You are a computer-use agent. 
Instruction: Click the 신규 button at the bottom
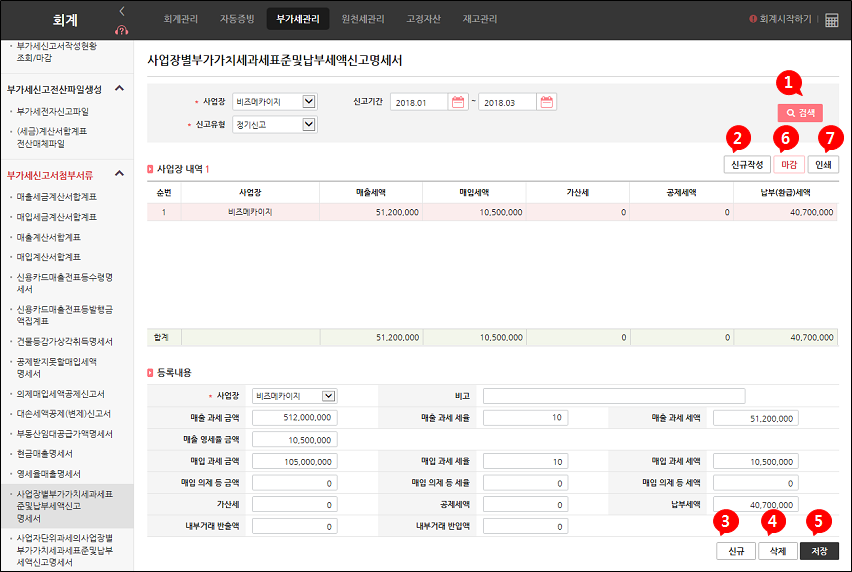click(x=736, y=551)
